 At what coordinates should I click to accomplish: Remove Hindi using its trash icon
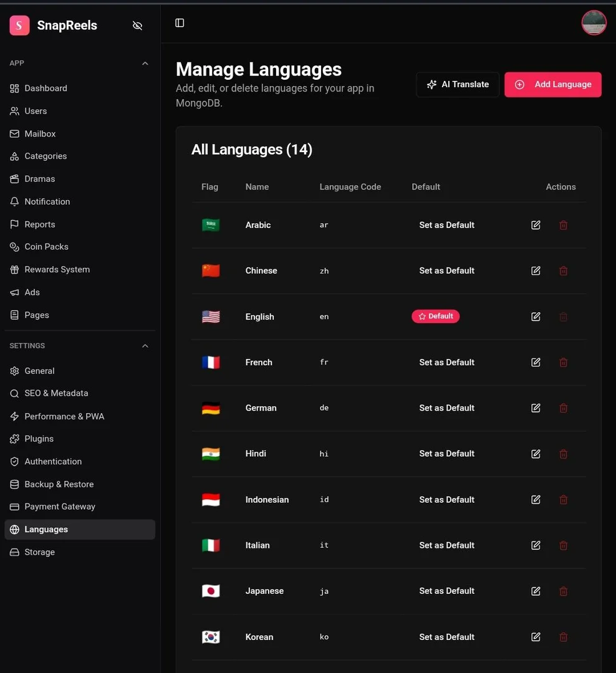pos(563,454)
